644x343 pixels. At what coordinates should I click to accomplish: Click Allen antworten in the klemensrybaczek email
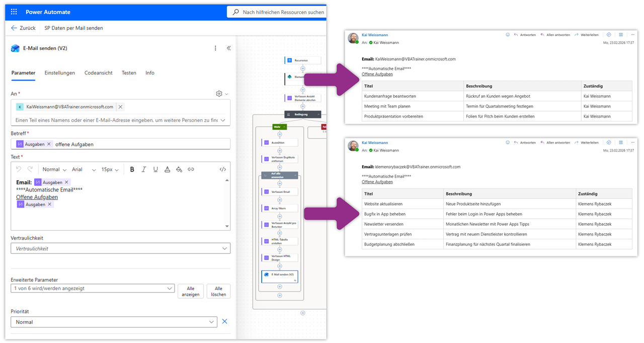[555, 143]
